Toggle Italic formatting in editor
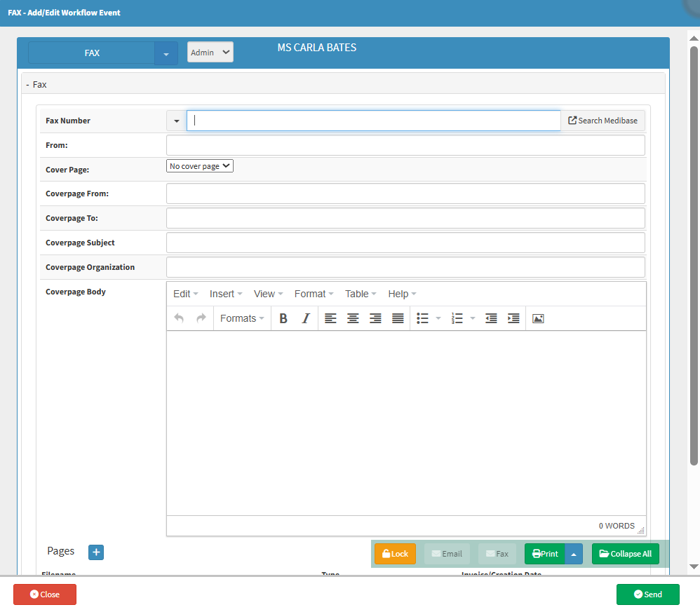The height and width of the screenshot is (612, 700). tap(306, 318)
